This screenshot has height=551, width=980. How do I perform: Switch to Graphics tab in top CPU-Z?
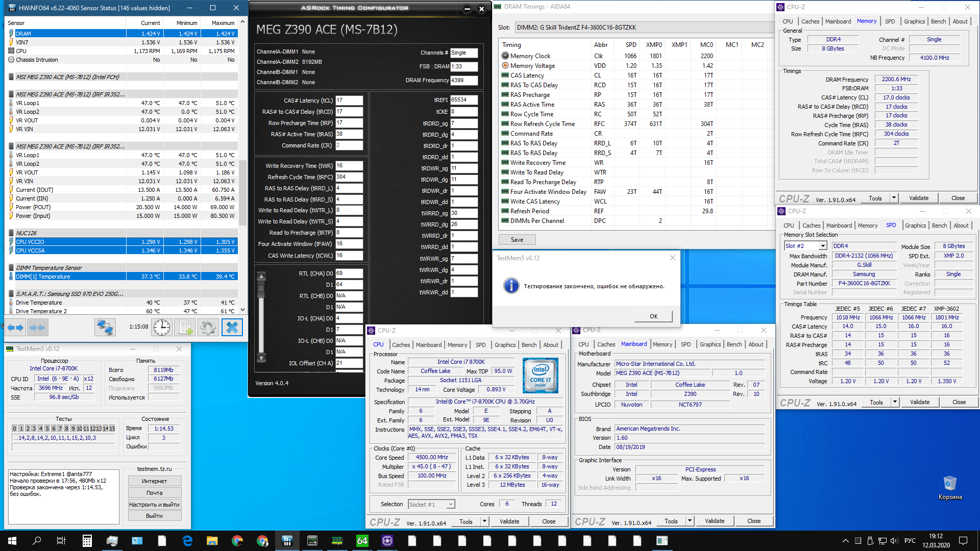pyautogui.click(x=914, y=21)
